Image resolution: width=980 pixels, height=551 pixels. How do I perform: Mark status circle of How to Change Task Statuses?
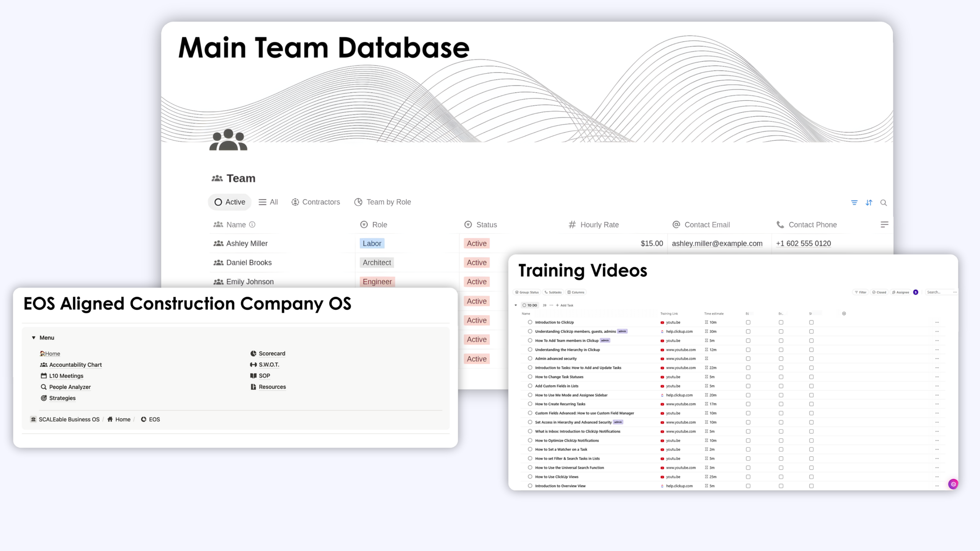tap(530, 377)
